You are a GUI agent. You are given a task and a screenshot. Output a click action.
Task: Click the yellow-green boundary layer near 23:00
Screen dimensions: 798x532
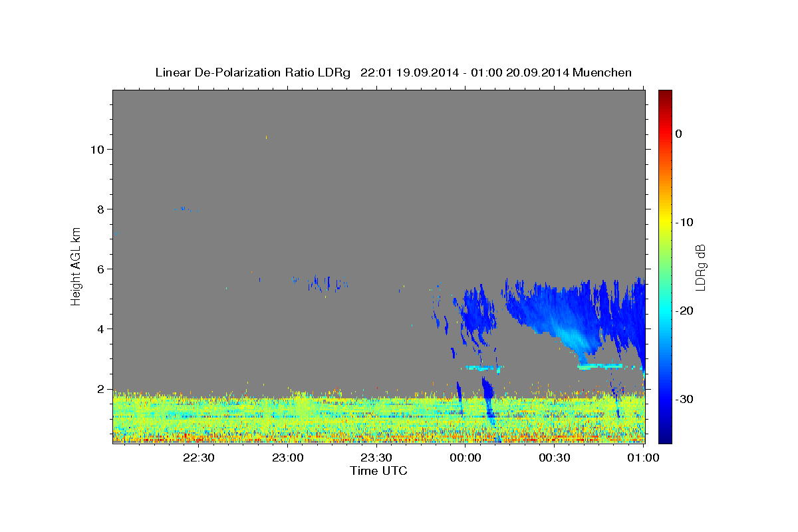(287, 419)
